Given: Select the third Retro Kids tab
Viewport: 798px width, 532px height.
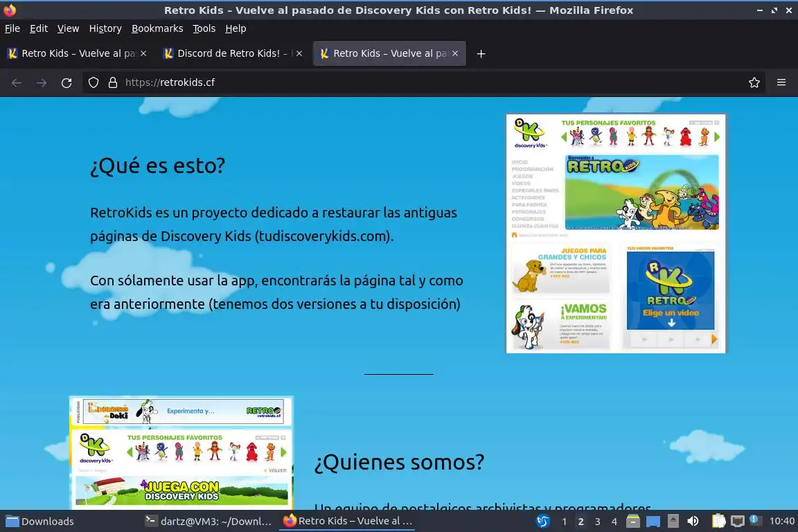Looking at the screenshot, I should coord(389,53).
